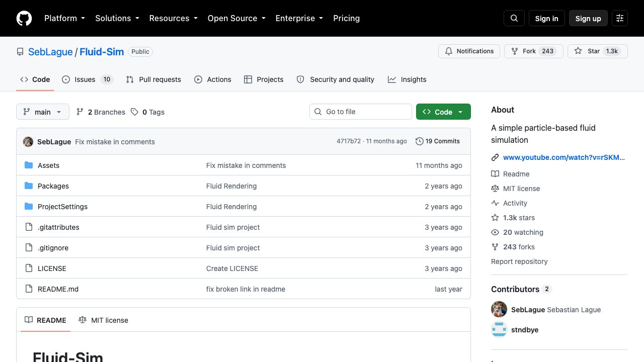The image size is (644, 362).
Task: Click the LICENSE file icon
Action: click(x=29, y=268)
